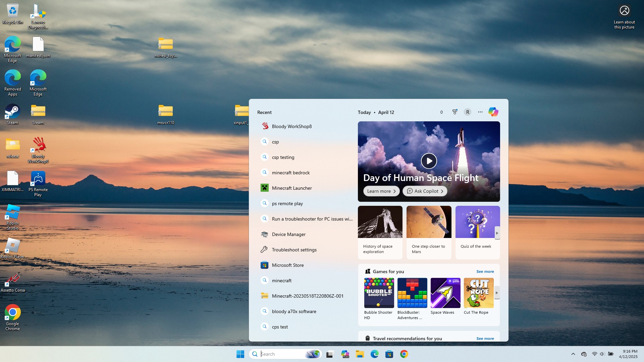Select the XIMMATRI file on the desktop
The width and height of the screenshot is (644, 362).
13,181
